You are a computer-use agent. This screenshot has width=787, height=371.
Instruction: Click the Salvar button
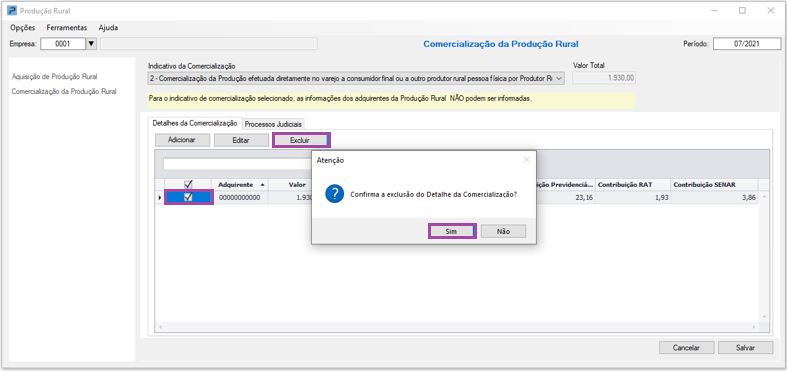pos(745,347)
